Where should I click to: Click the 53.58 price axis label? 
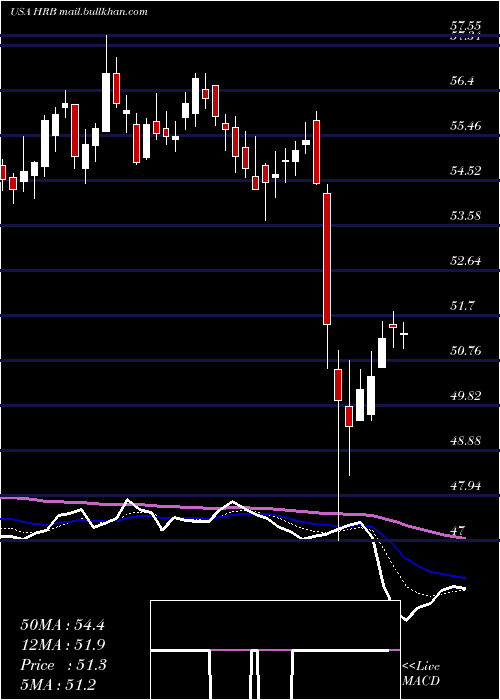pos(465,216)
